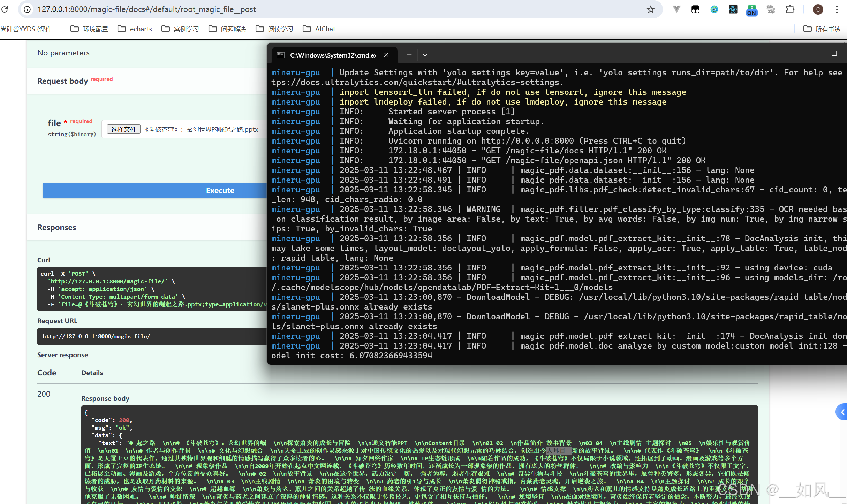Viewport: 847px width, 504px height.
Task: Toggle the green ON extension badge
Action: [x=752, y=10]
